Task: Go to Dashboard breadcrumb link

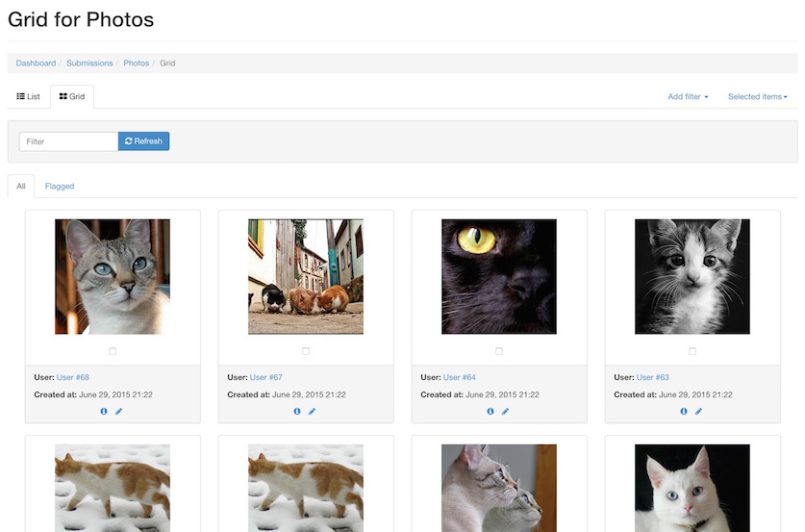Action: click(36, 63)
